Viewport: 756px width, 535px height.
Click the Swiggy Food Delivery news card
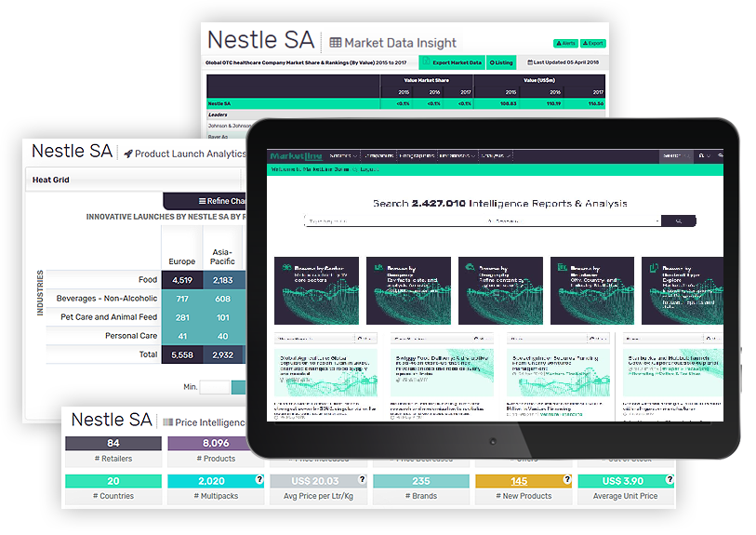coord(442,372)
